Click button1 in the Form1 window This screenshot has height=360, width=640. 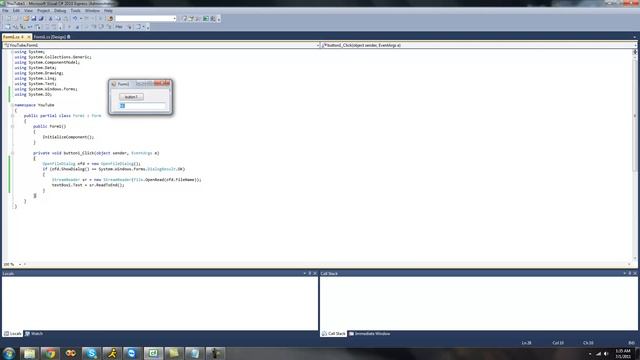click(131, 97)
